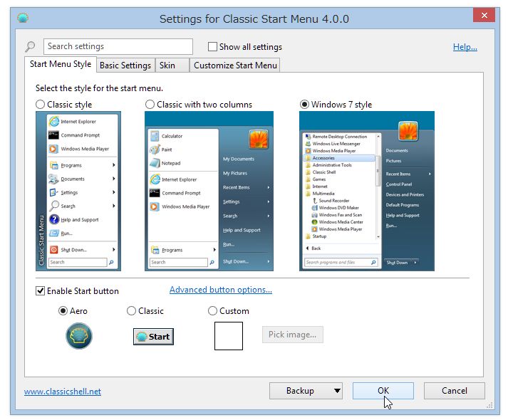Switch to the Basic Settings tab

125,65
